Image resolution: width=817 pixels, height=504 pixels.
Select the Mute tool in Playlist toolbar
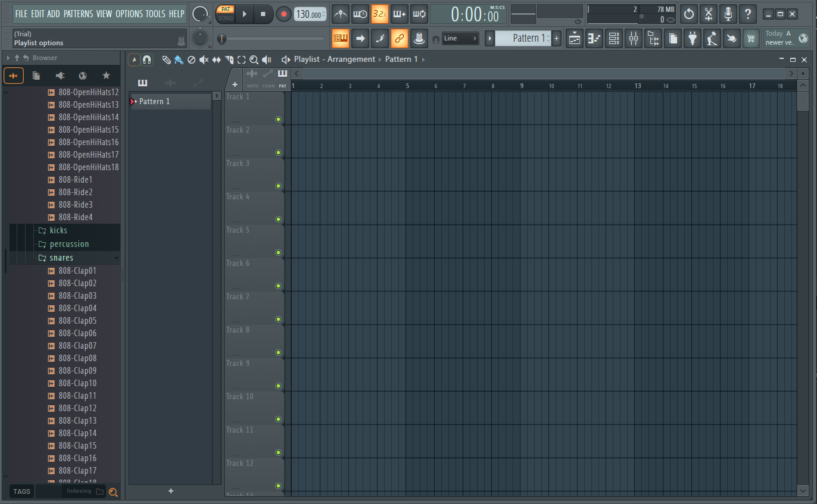pyautogui.click(x=204, y=60)
